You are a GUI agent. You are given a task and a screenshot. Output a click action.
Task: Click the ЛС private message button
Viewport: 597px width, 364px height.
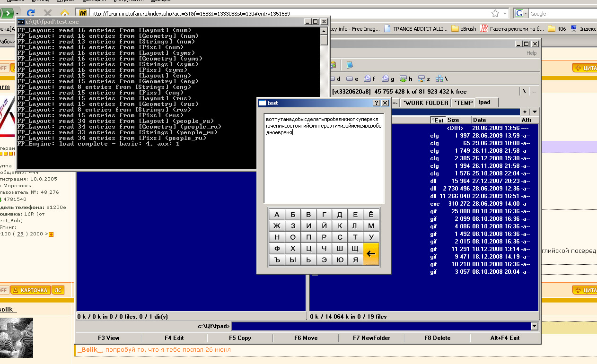(x=58, y=290)
